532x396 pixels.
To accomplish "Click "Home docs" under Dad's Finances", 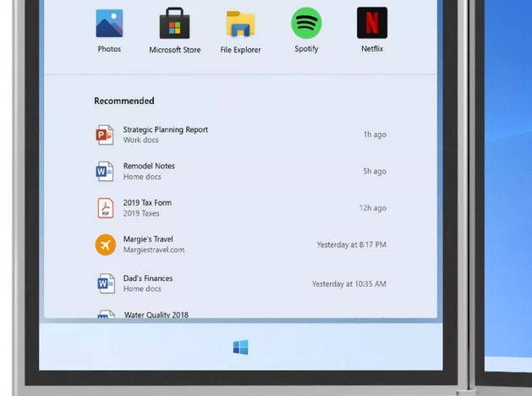I will pyautogui.click(x=142, y=289).
